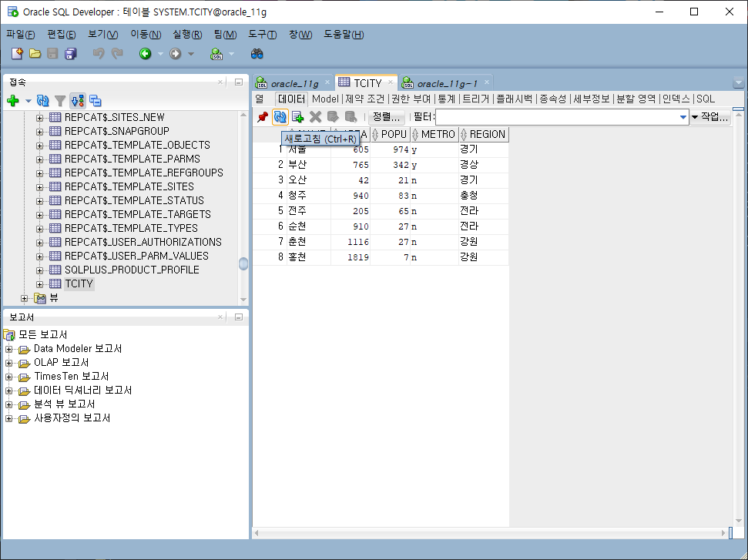Select SQLPLUS_PRODUCT_PROFILE table in tree
This screenshot has height=560, width=748.
(x=132, y=270)
